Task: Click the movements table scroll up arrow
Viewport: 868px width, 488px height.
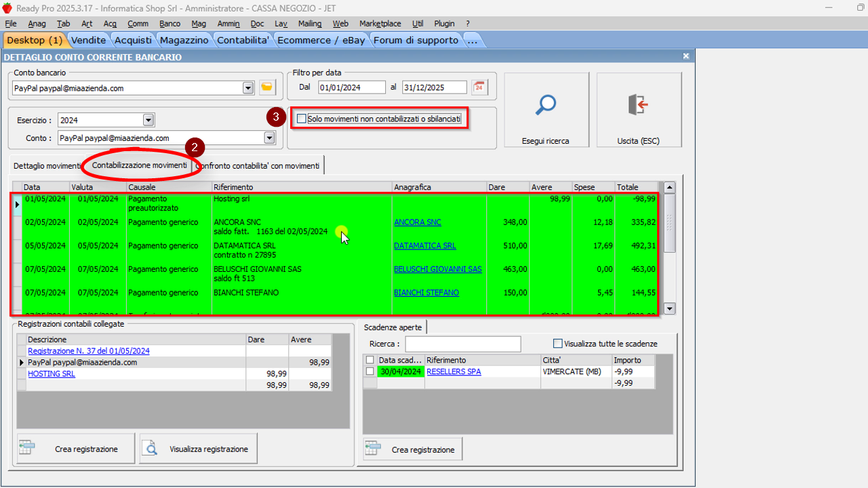Action: click(669, 187)
